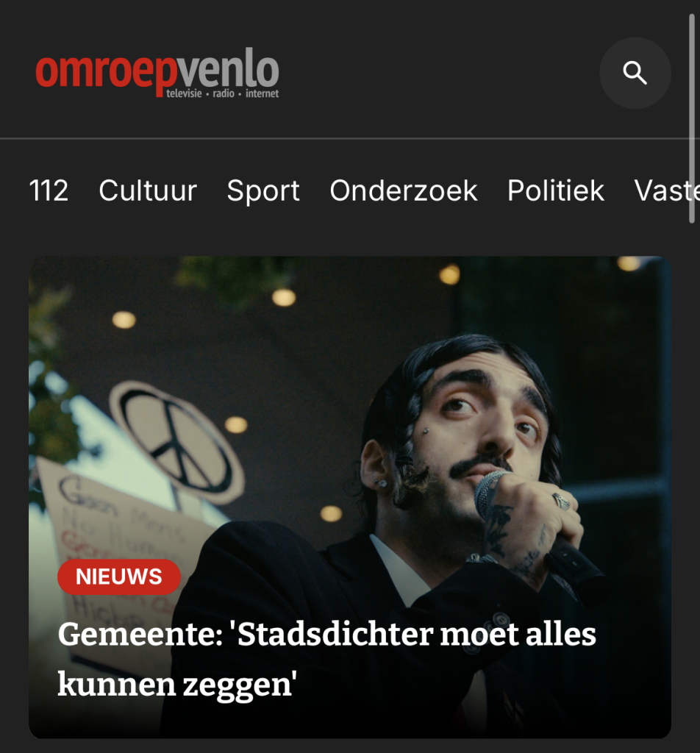Click the peace sign in the article photo

176,443
